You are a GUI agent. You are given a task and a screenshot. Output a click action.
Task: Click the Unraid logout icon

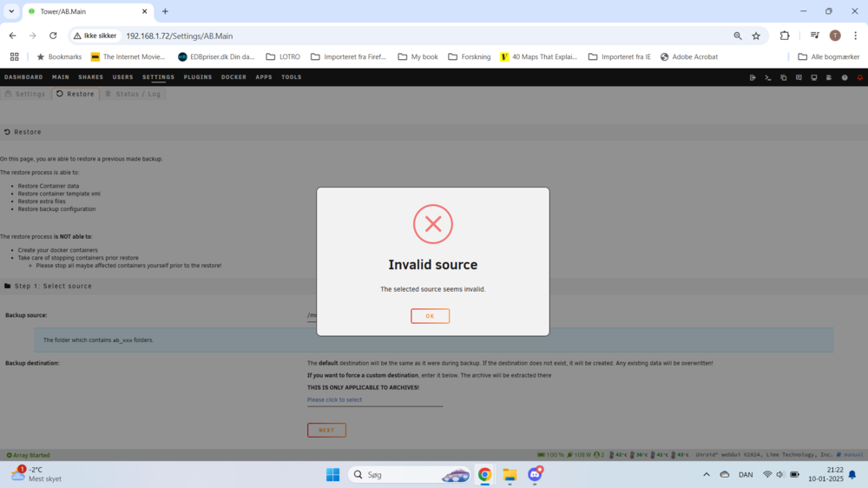753,77
